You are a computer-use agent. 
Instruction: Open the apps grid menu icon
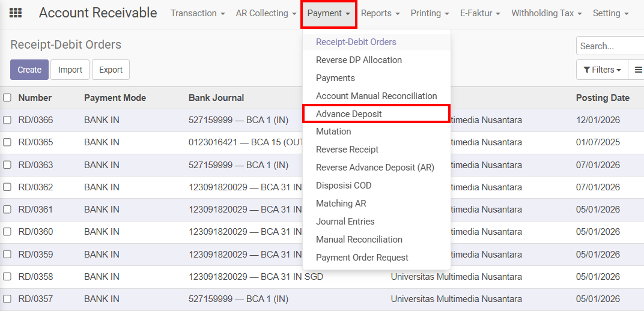(x=16, y=13)
